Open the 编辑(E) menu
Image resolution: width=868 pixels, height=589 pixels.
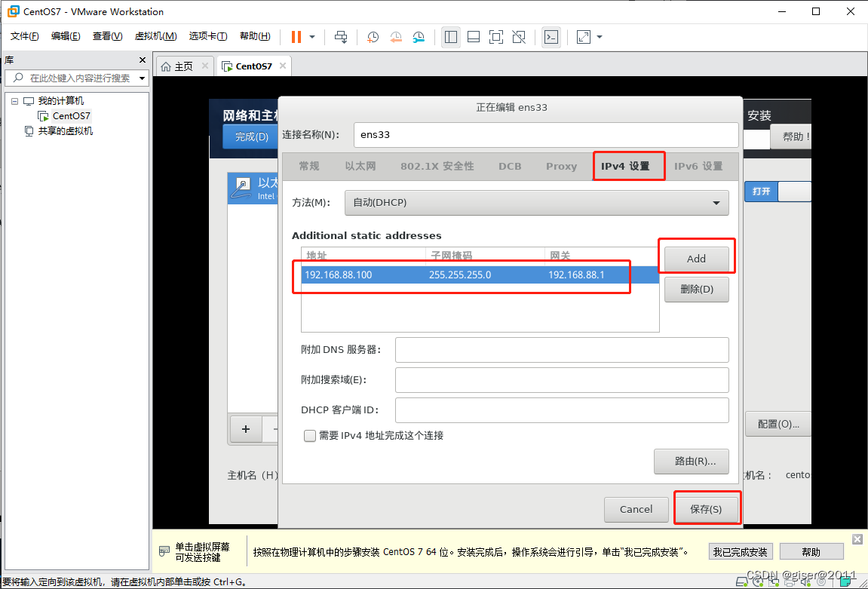coord(66,36)
